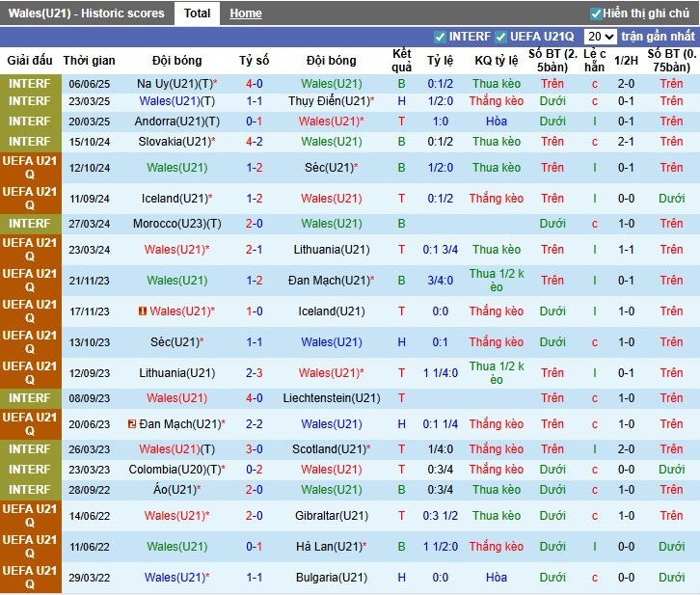Image resolution: width=700 pixels, height=595 pixels.
Task: Click the 2-3 score of Lithuania vs Wales
Action: click(255, 373)
